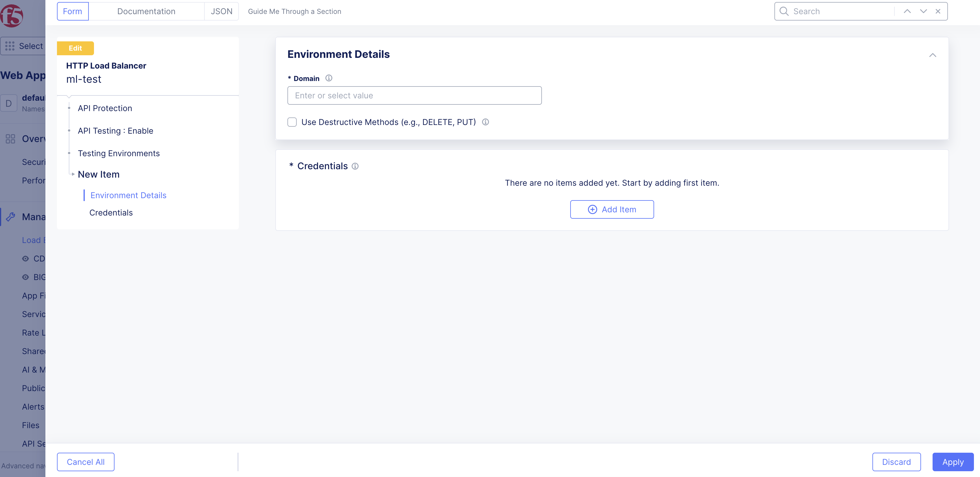Image resolution: width=980 pixels, height=477 pixels.
Task: Click the plus icon inside Add Item
Action: [x=592, y=209]
